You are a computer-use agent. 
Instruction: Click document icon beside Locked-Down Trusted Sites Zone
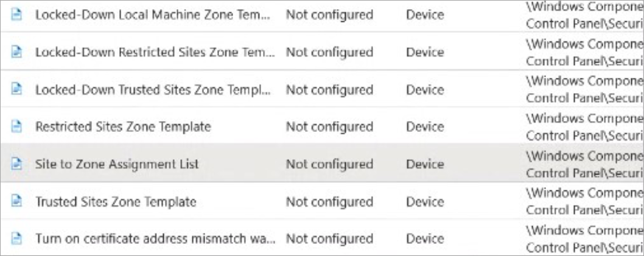18,89
